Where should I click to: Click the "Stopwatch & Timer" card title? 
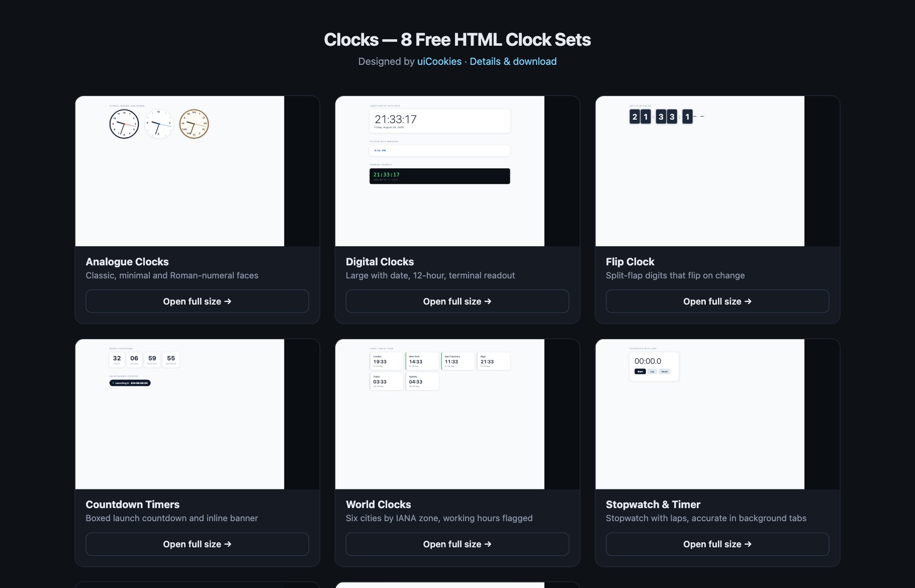(x=653, y=504)
